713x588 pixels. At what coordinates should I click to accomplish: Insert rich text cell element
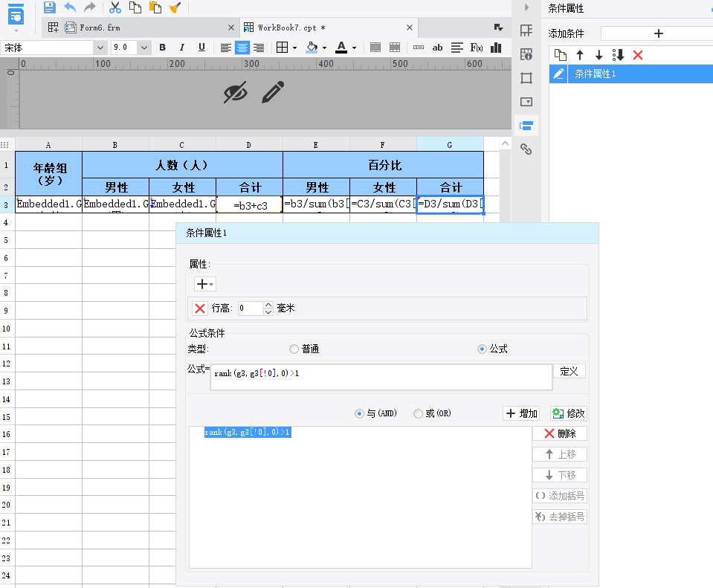pos(457,48)
